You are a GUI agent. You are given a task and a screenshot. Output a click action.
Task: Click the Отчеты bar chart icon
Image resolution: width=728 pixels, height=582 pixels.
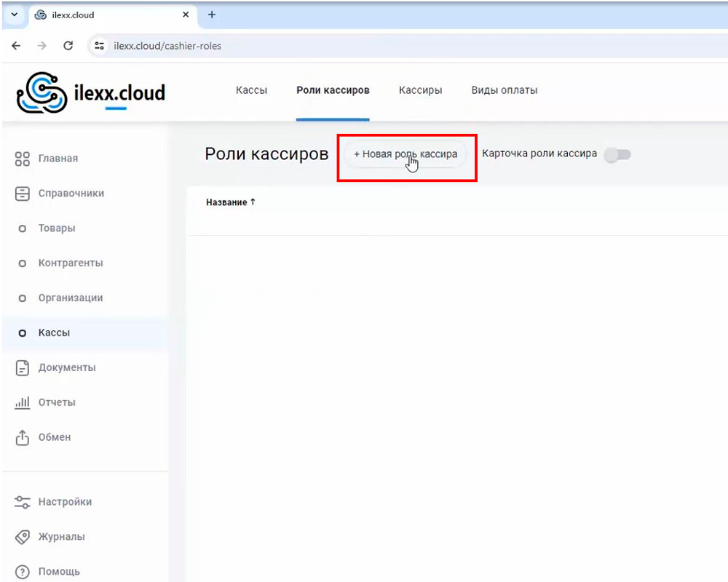tap(23, 402)
